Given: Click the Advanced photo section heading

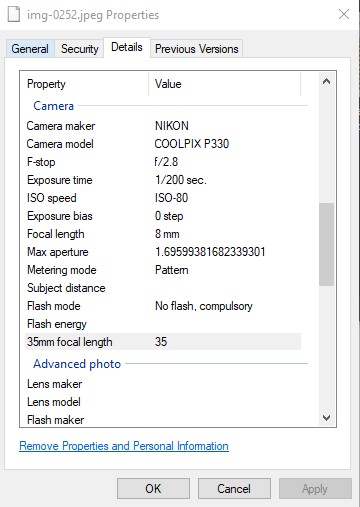Looking at the screenshot, I should pos(77,364).
